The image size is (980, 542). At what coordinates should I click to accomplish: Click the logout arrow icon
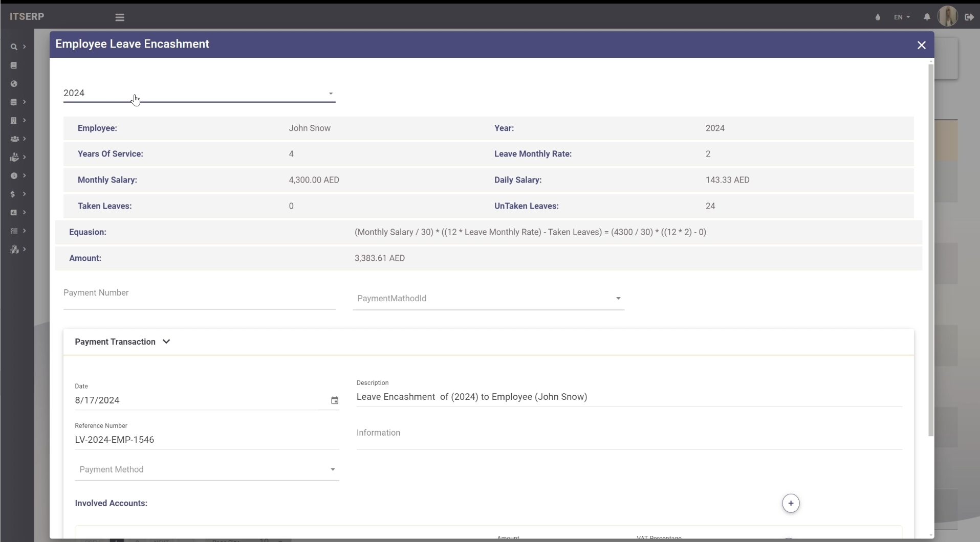(969, 17)
